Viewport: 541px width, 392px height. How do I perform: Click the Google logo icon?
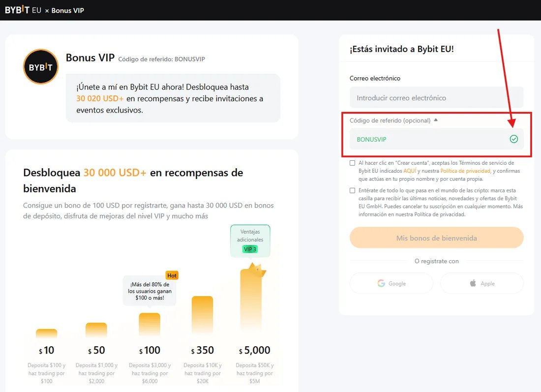click(x=381, y=283)
